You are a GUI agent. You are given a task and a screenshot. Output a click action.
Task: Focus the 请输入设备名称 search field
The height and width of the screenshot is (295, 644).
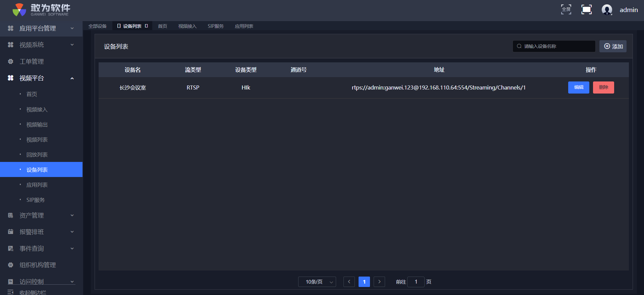tap(554, 46)
